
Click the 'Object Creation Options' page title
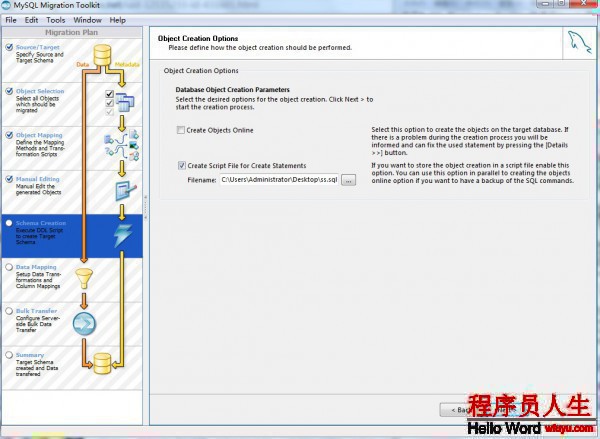(x=198, y=38)
